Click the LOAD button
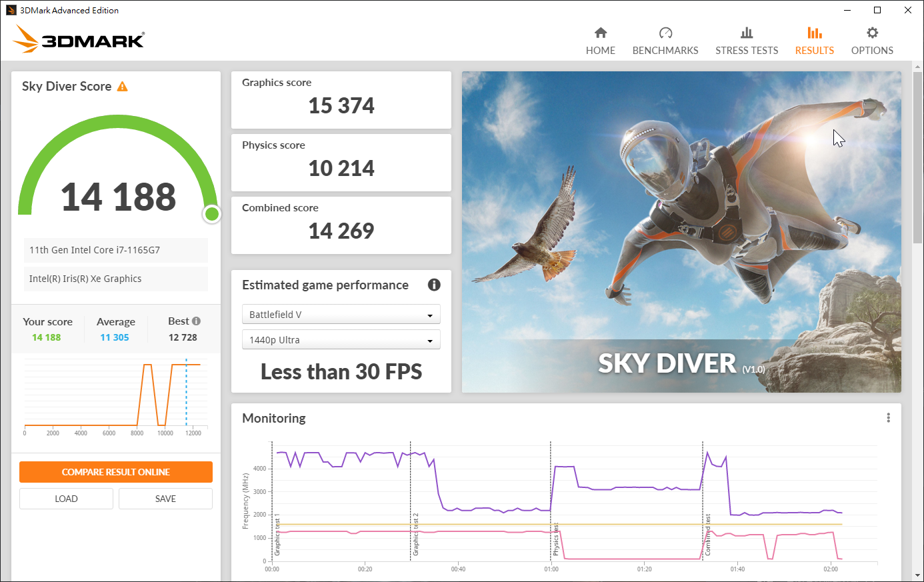Viewport: 924px width, 582px height. [66, 499]
